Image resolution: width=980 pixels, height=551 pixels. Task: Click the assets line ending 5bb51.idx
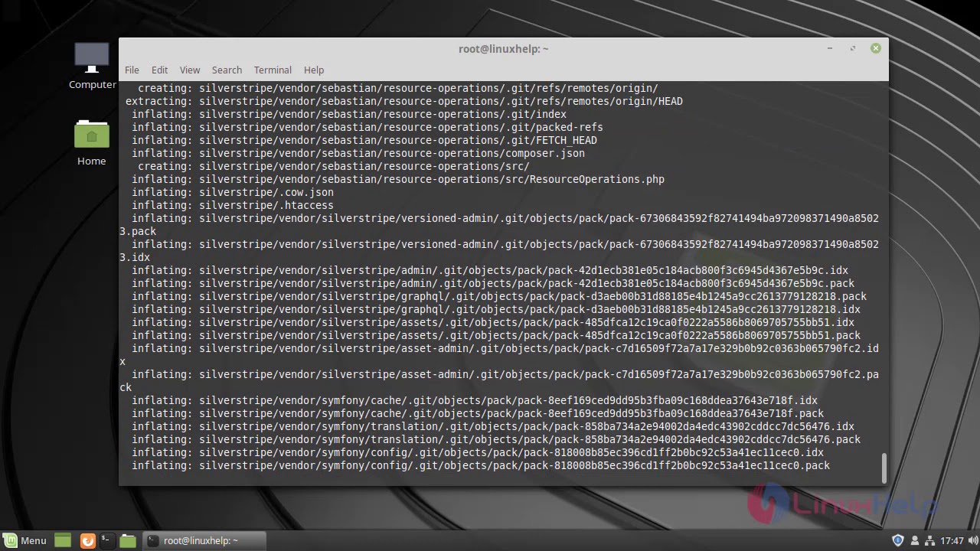pos(493,322)
